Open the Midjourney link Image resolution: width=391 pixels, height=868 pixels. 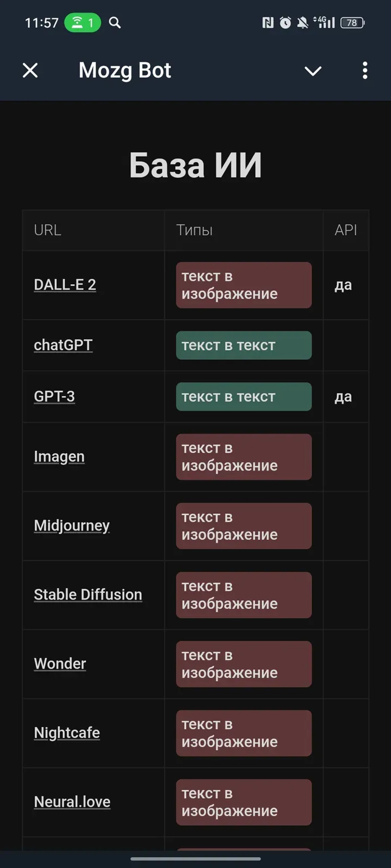72,525
